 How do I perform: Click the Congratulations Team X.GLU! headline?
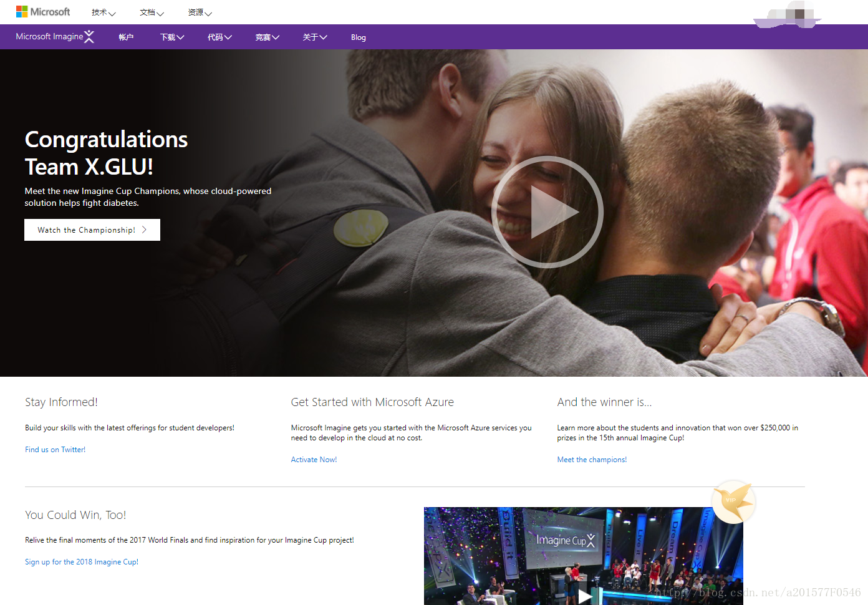[x=106, y=153]
